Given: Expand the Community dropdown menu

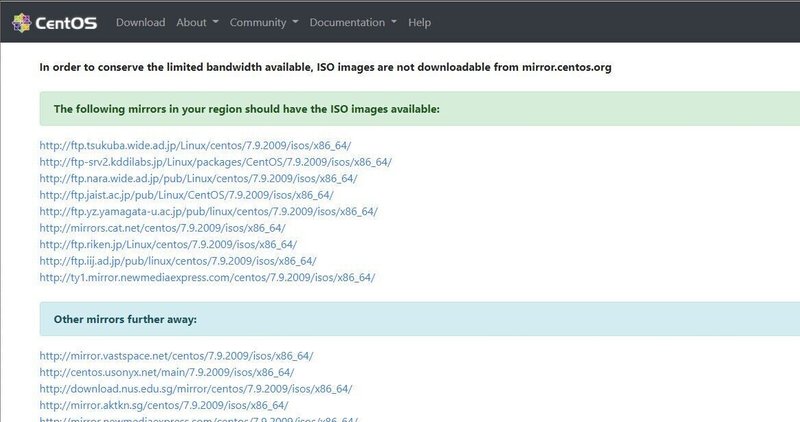Looking at the screenshot, I should pos(263,22).
